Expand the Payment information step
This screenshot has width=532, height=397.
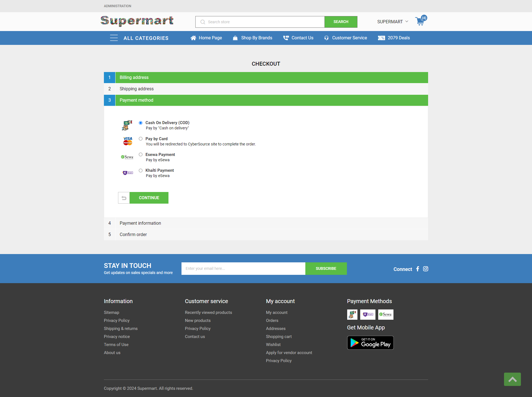tap(266, 223)
